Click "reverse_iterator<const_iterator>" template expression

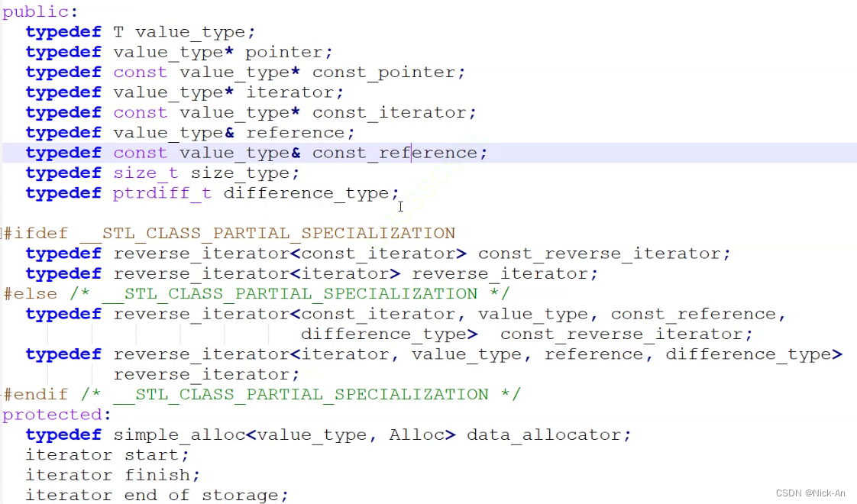290,254
